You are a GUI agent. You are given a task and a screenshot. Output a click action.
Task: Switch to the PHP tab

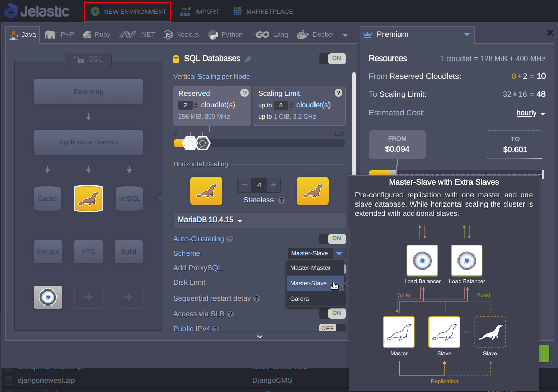pyautogui.click(x=60, y=35)
